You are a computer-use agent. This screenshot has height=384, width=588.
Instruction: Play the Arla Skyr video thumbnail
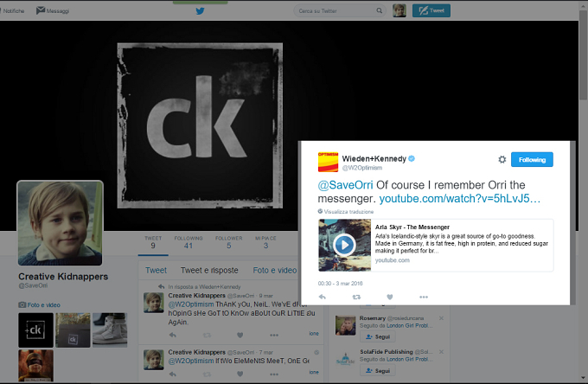[x=344, y=245]
